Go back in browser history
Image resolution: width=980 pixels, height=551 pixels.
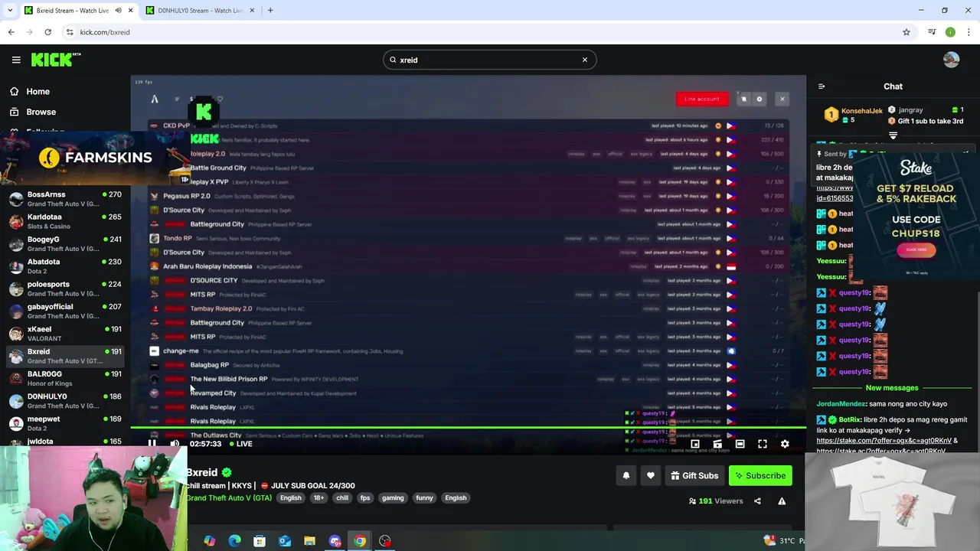point(11,32)
